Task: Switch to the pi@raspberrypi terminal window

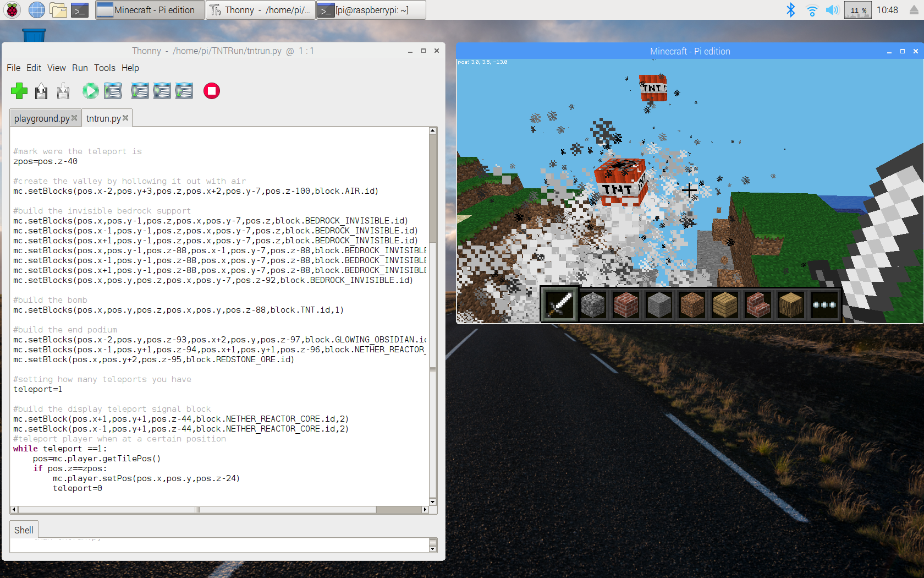Action: point(371,10)
